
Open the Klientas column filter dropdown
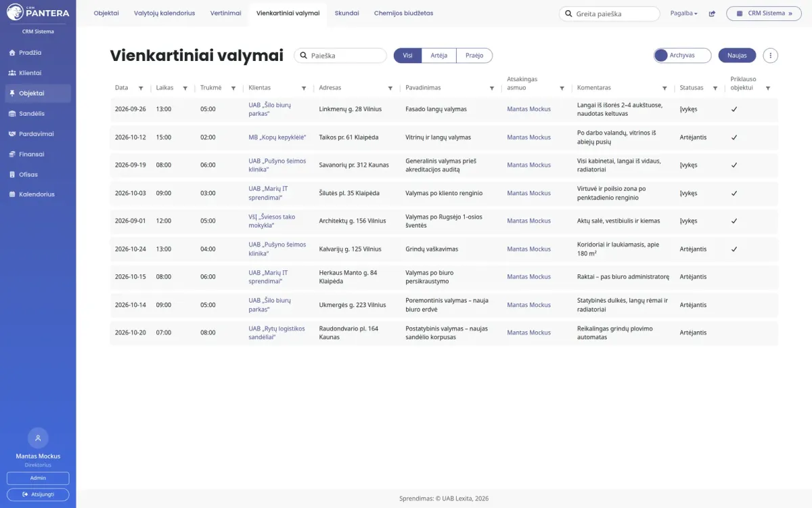304,88
